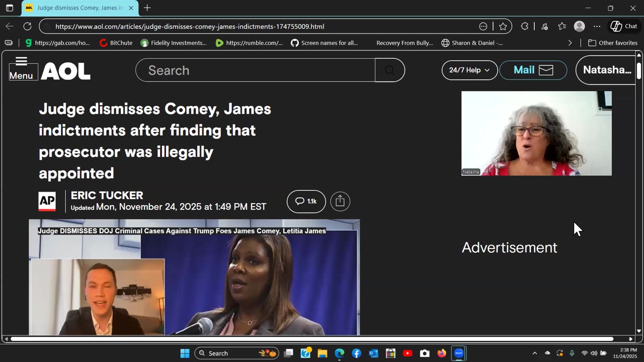This screenshot has width=644, height=362.
Task: Open File Explorer from the taskbar
Action: [323, 353]
